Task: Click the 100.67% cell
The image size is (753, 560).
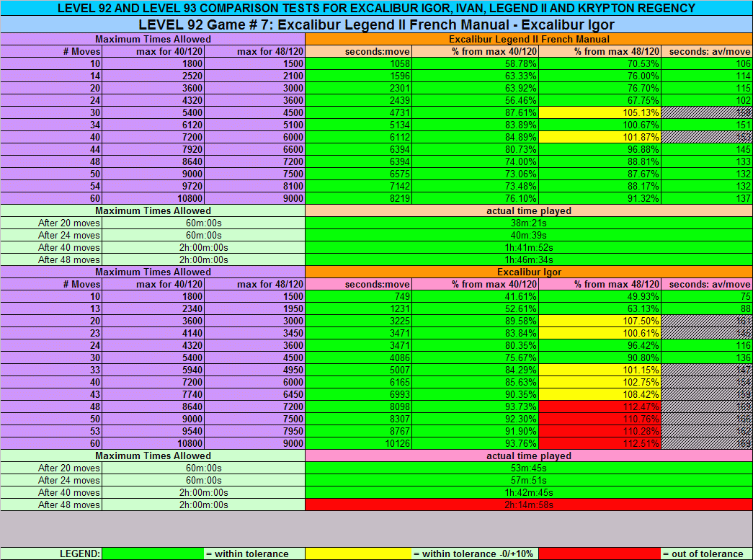Action: coord(600,125)
